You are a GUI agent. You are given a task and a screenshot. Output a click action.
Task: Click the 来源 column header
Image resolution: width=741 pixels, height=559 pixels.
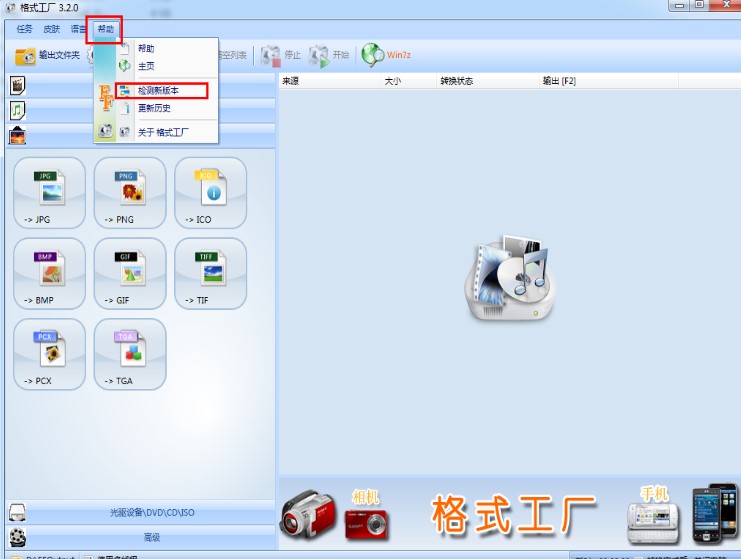[x=330, y=81]
